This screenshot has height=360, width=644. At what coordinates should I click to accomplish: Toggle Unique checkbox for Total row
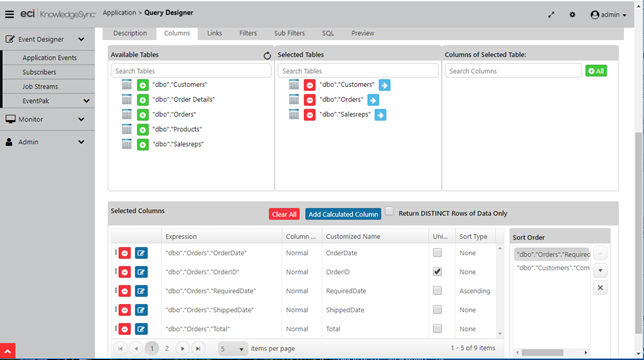pos(437,328)
